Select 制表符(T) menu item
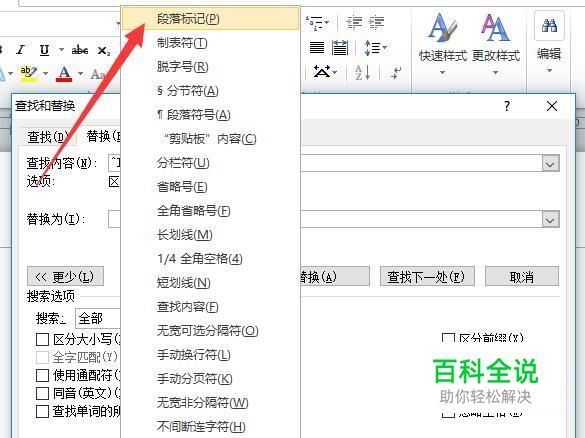 (x=211, y=43)
